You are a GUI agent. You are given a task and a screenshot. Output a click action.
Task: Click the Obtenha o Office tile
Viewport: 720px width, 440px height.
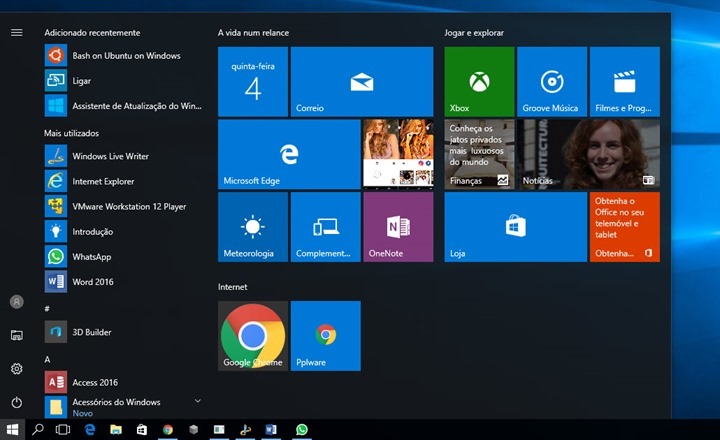pyautogui.click(x=624, y=227)
